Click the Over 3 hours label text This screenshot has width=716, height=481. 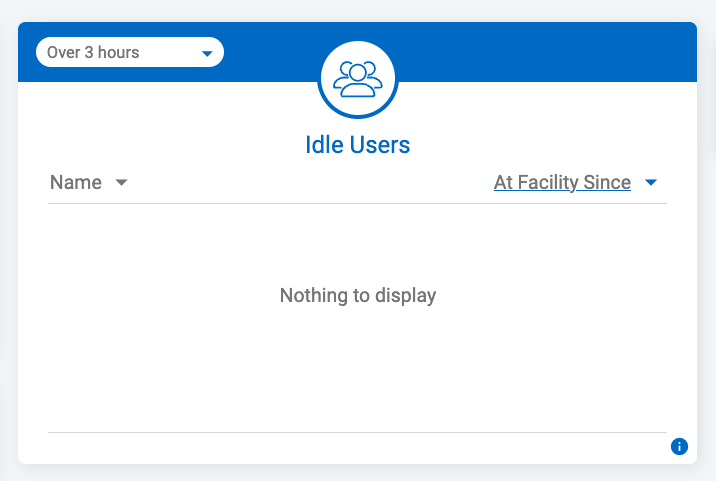pyautogui.click(x=93, y=53)
